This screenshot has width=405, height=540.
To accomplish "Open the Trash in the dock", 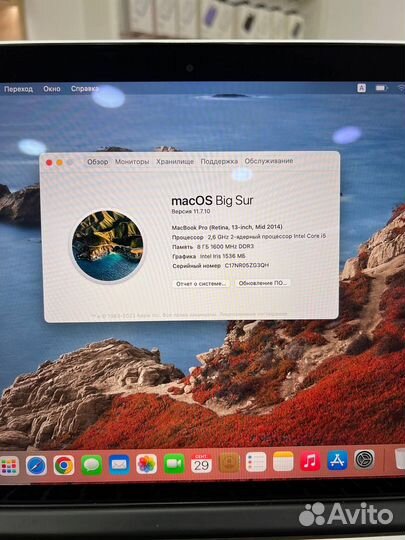I will [x=400, y=459].
